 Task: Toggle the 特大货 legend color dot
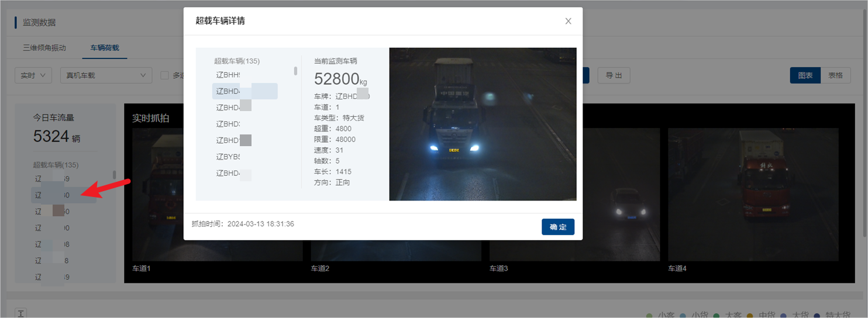tap(817, 316)
